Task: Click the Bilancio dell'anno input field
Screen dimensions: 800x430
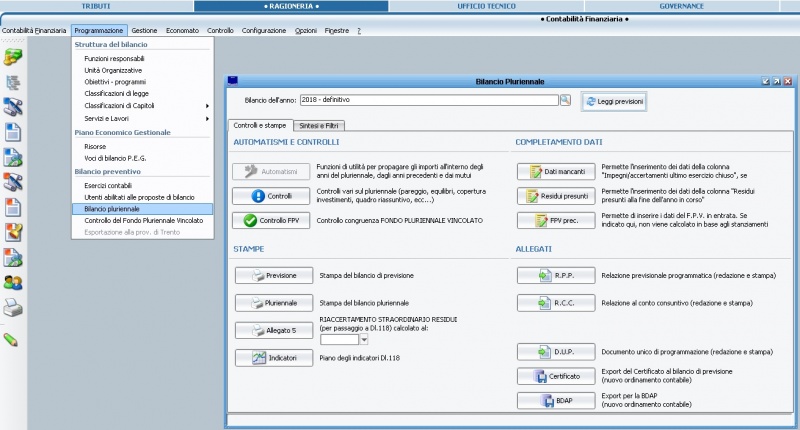Action: pyautogui.click(x=427, y=100)
